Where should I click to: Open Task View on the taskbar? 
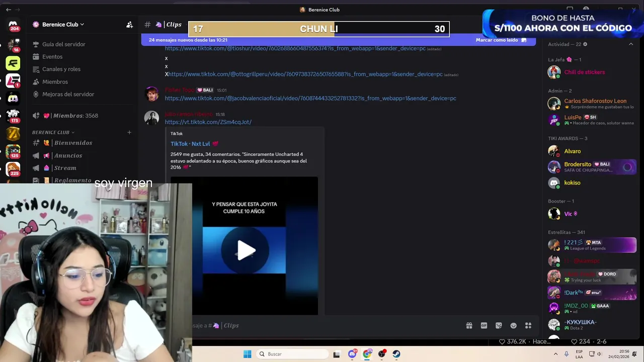336,354
